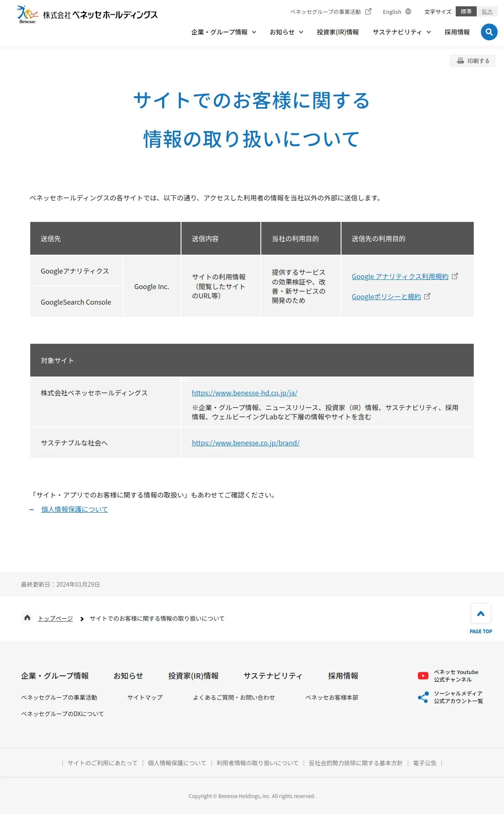This screenshot has width=504, height=814.
Task: Expand お知らせ menu chevron
Action: coord(301,32)
